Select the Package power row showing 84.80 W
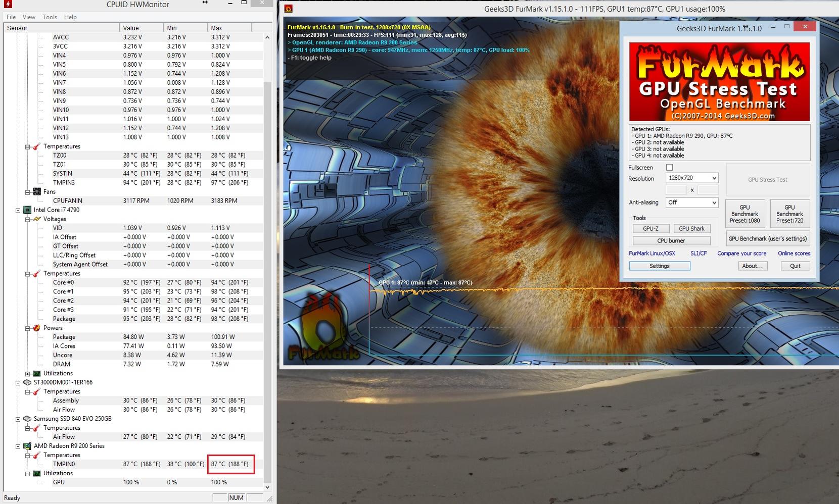The height and width of the screenshot is (504, 839). 133,337
